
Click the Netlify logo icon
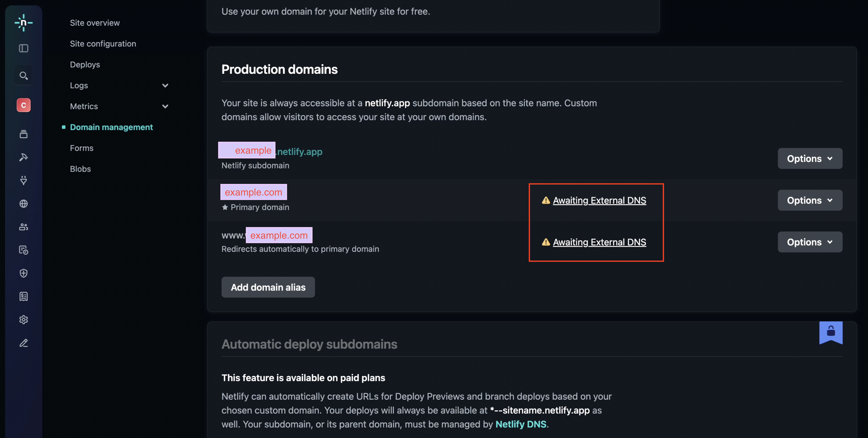[24, 23]
